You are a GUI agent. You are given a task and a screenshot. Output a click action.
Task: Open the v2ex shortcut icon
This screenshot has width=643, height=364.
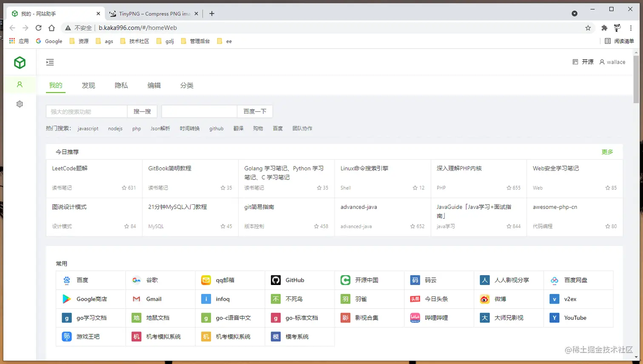pyautogui.click(x=555, y=299)
